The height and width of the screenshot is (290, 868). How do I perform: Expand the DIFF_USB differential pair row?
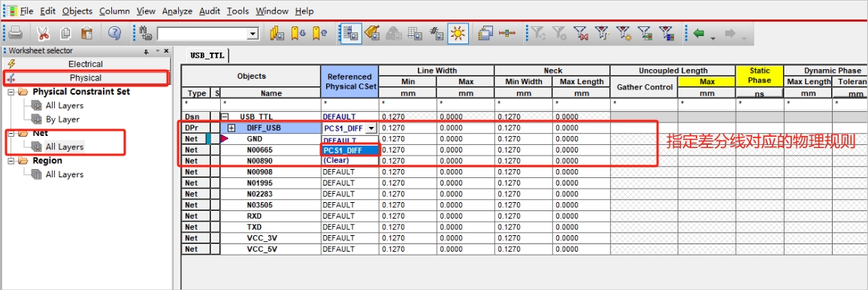click(232, 128)
